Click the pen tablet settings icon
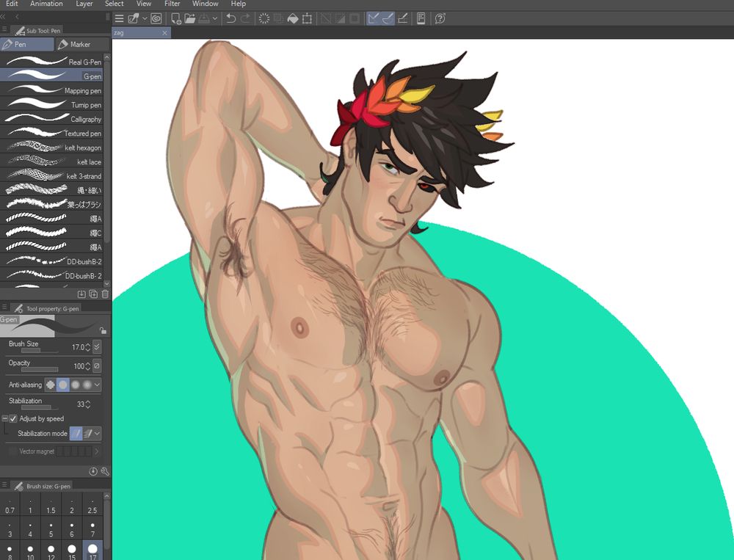This screenshot has height=560, width=734. (134, 19)
